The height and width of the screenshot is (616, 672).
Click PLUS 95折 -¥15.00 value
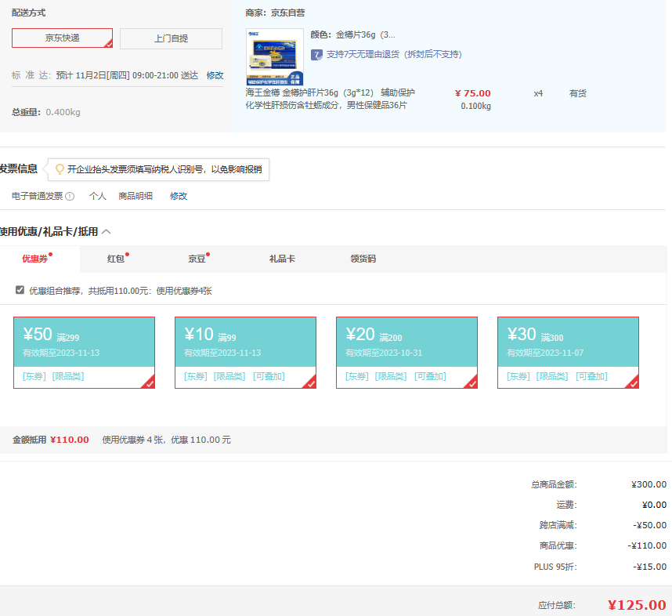pyautogui.click(x=650, y=567)
